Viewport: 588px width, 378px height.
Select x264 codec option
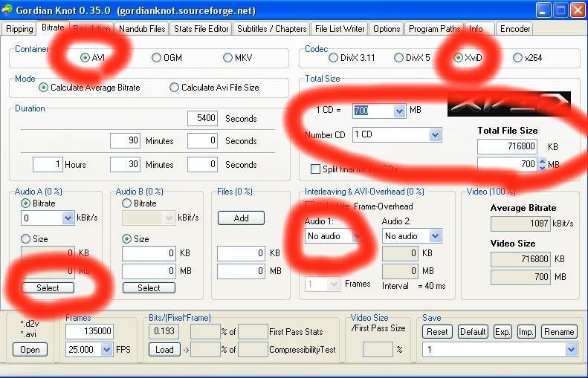click(517, 58)
